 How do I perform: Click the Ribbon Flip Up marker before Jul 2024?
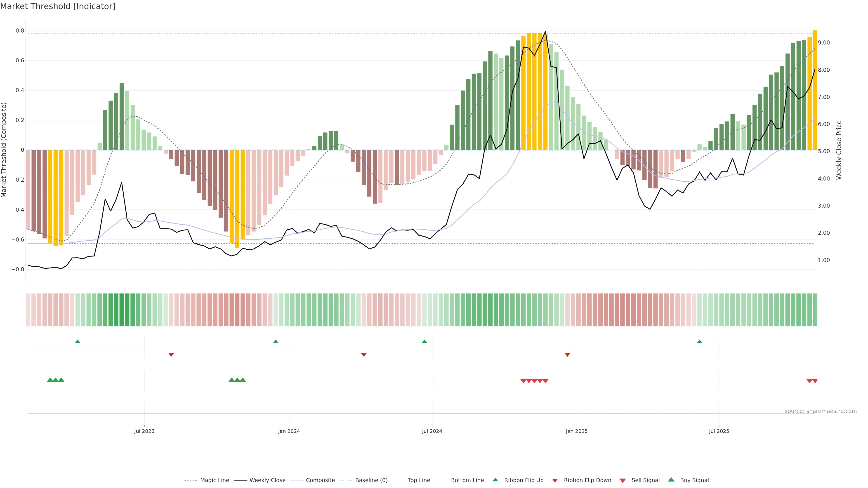pyautogui.click(x=424, y=342)
